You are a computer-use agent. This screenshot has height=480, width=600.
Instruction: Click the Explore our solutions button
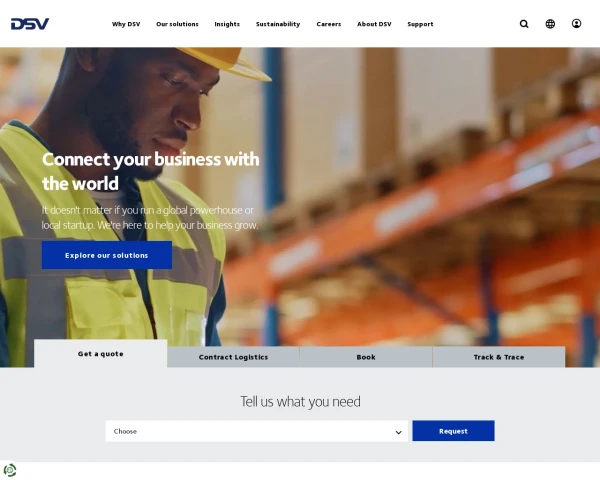pyautogui.click(x=107, y=255)
